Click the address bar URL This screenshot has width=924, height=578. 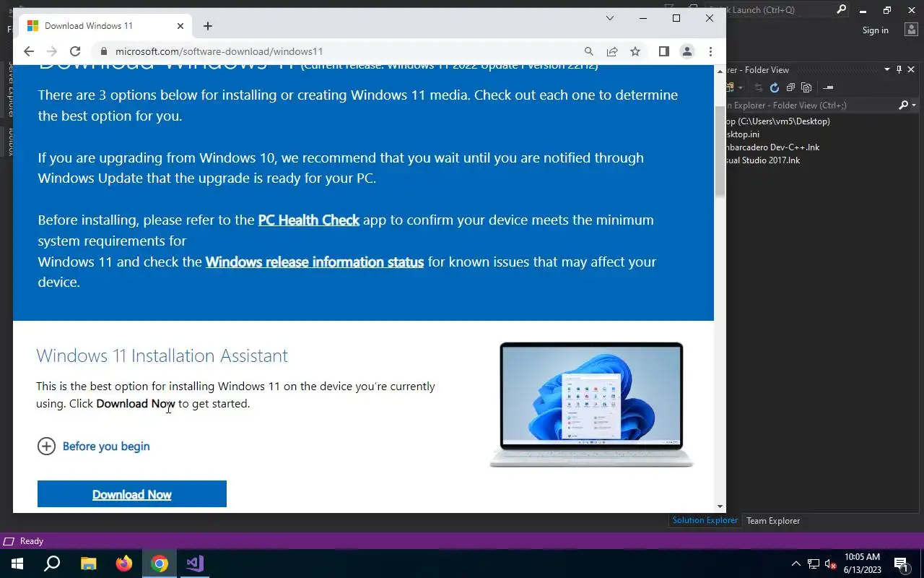pyautogui.click(x=219, y=51)
